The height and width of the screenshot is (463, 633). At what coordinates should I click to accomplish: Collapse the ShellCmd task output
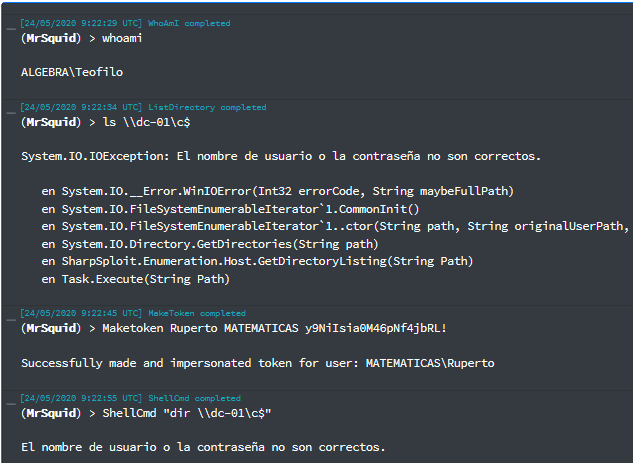click(11, 404)
